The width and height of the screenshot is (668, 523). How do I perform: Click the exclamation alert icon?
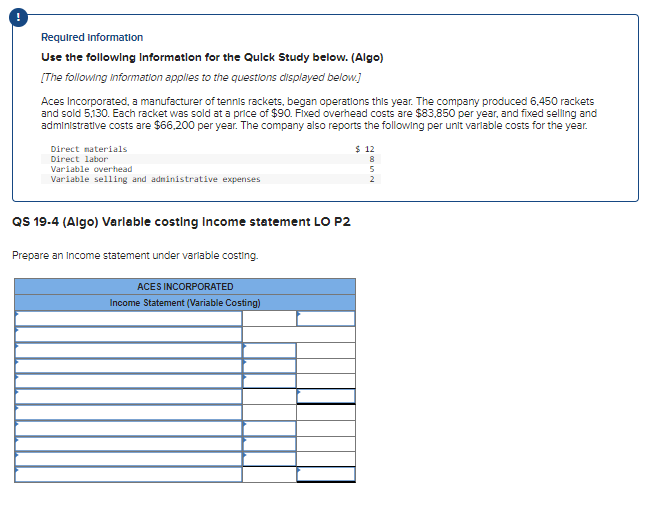[18, 17]
